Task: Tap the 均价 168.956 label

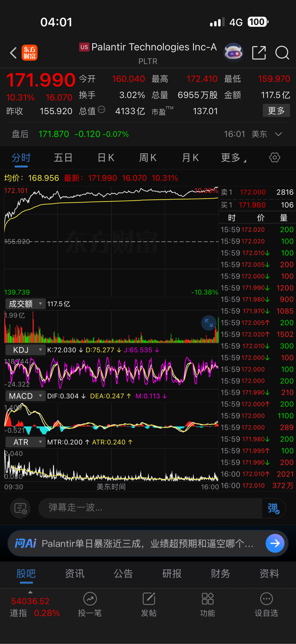Action: click(x=32, y=178)
